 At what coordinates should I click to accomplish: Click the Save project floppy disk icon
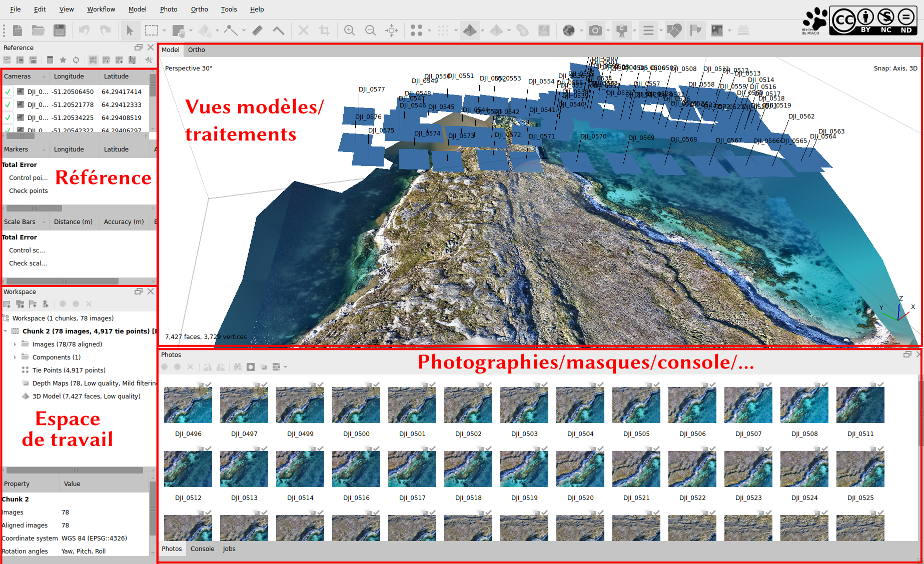[x=60, y=30]
